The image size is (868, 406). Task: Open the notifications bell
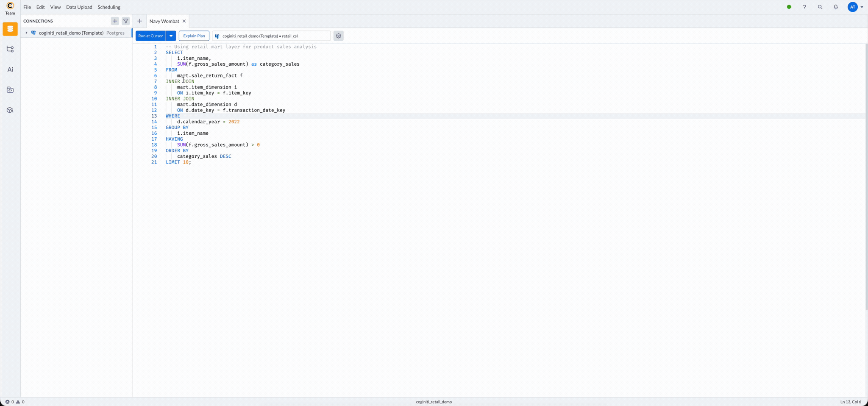click(x=835, y=7)
